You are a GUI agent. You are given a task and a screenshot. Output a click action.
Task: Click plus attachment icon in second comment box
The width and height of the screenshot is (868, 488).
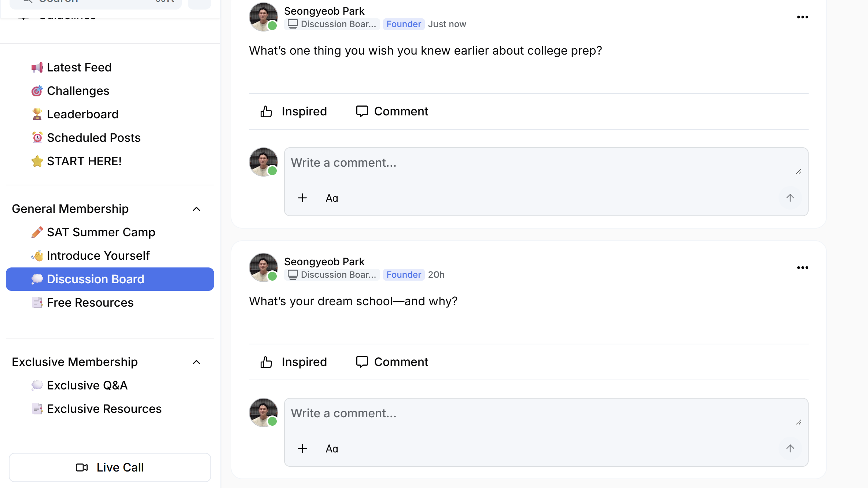302,449
